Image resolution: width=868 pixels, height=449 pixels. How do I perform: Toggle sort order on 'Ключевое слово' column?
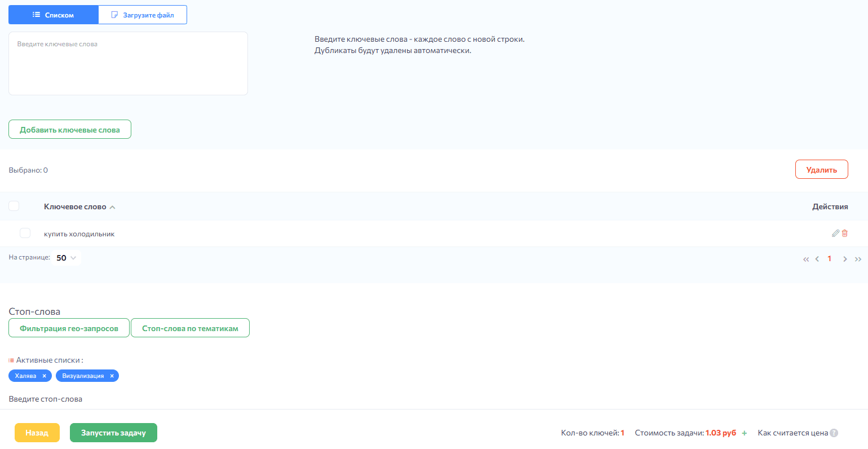(80, 206)
